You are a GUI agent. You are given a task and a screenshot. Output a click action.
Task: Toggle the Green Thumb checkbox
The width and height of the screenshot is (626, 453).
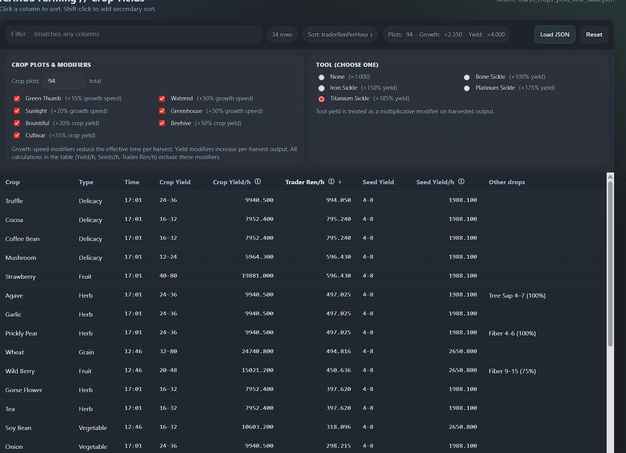click(x=17, y=99)
